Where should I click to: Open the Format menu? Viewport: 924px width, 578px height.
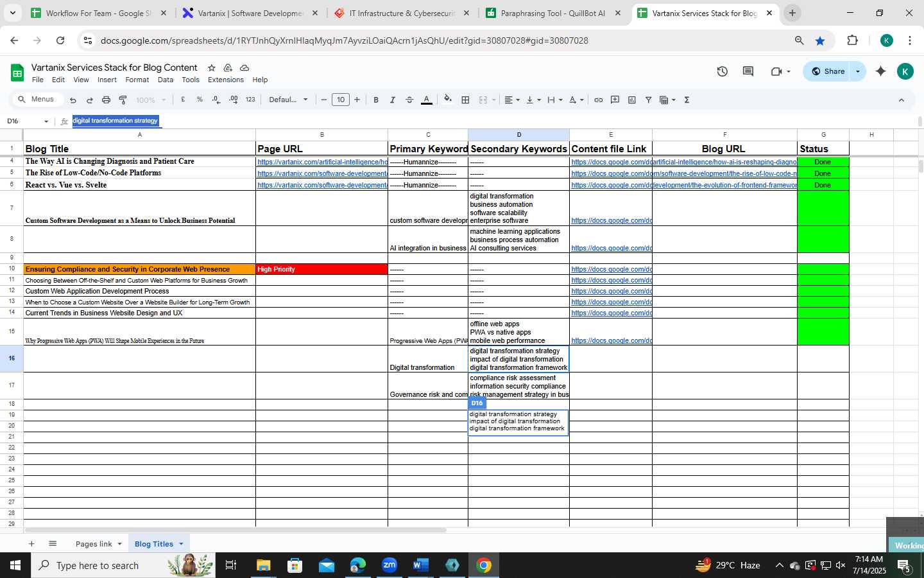(137, 80)
